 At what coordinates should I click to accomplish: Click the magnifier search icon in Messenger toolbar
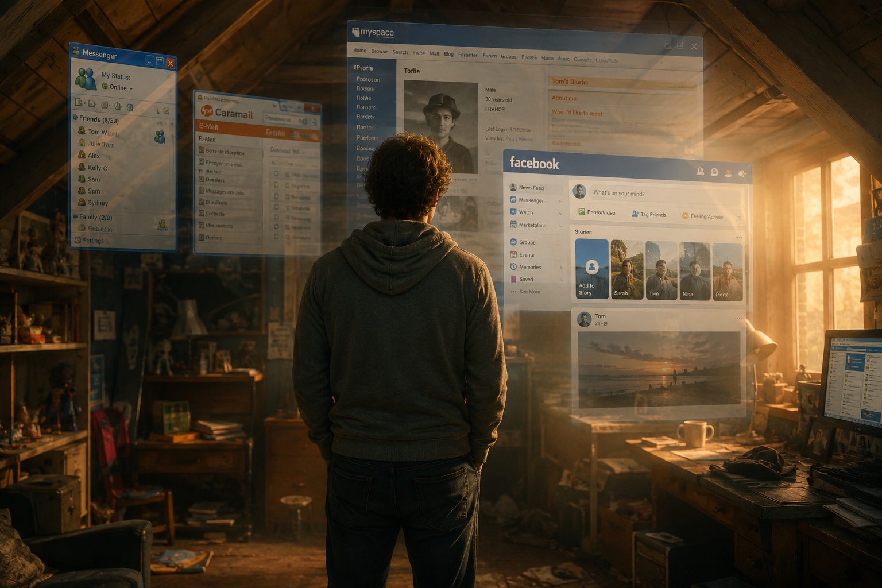click(130, 107)
